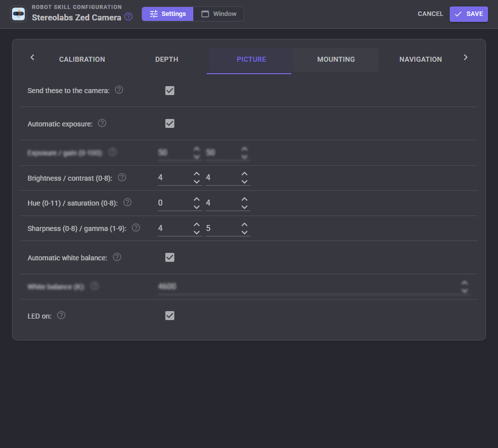This screenshot has width=498, height=448.
Task: Click help icon for Hue / saturation
Action: (127, 202)
